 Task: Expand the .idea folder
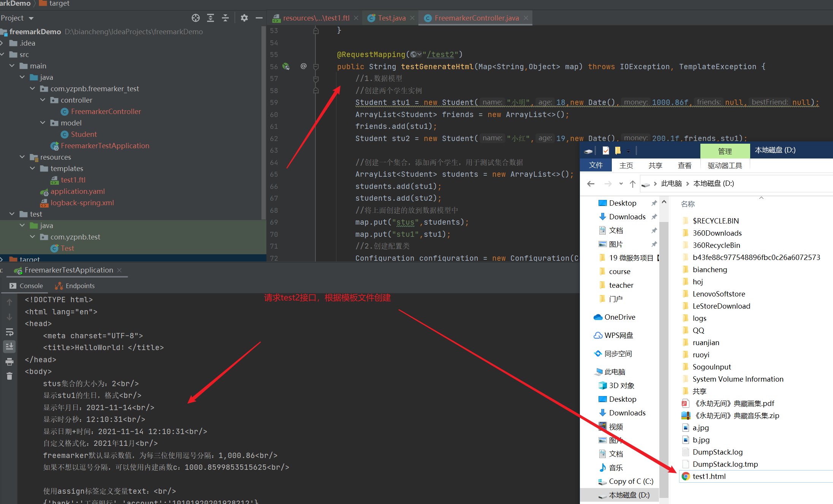[x=2, y=43]
